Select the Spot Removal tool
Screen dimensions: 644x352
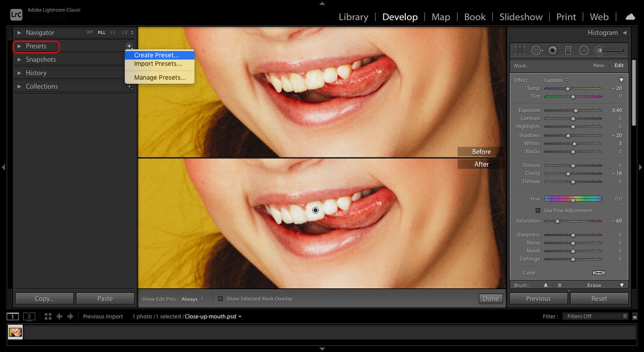coord(536,50)
